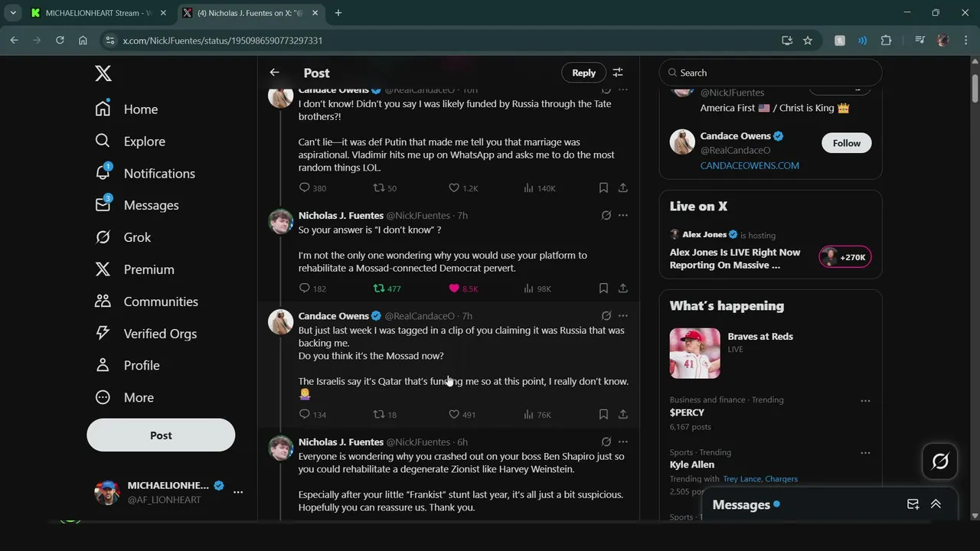
Task: Open more options on Fuentes 7h post
Action: click(623, 216)
